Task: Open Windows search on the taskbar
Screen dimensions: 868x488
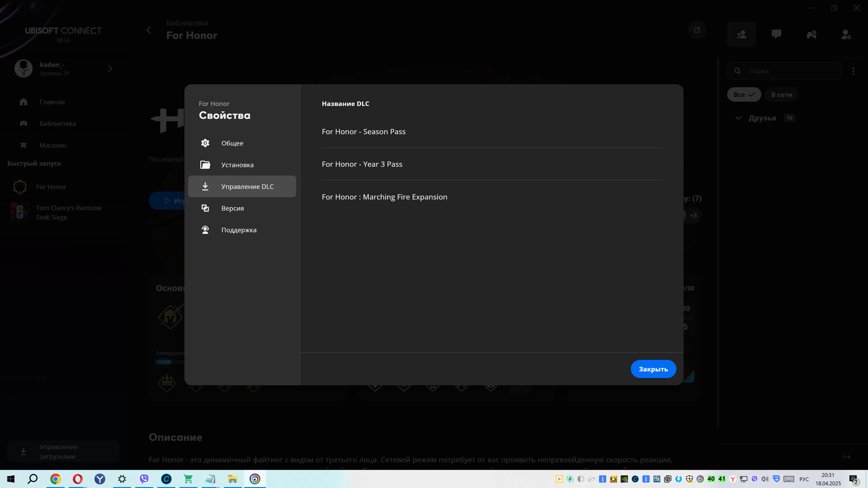Action: click(33, 479)
